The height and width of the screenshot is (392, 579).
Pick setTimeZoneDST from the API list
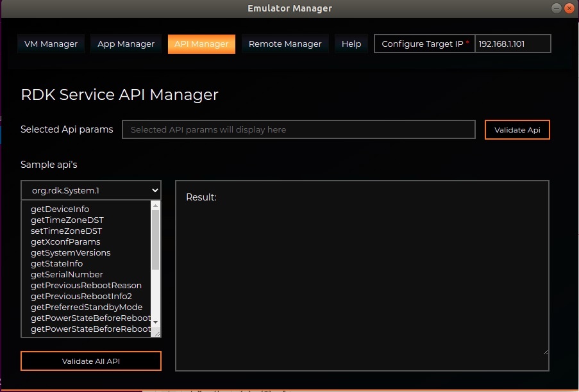pos(66,231)
